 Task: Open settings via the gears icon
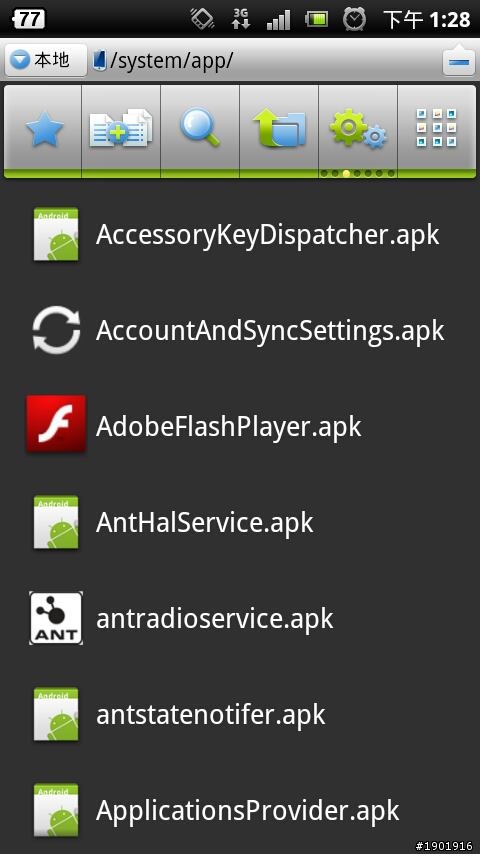click(x=358, y=129)
